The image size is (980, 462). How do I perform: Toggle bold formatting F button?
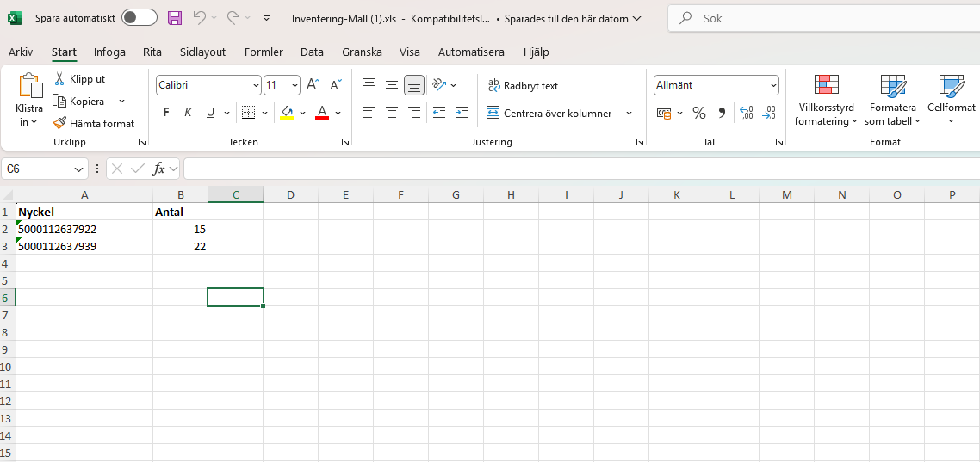tap(166, 113)
